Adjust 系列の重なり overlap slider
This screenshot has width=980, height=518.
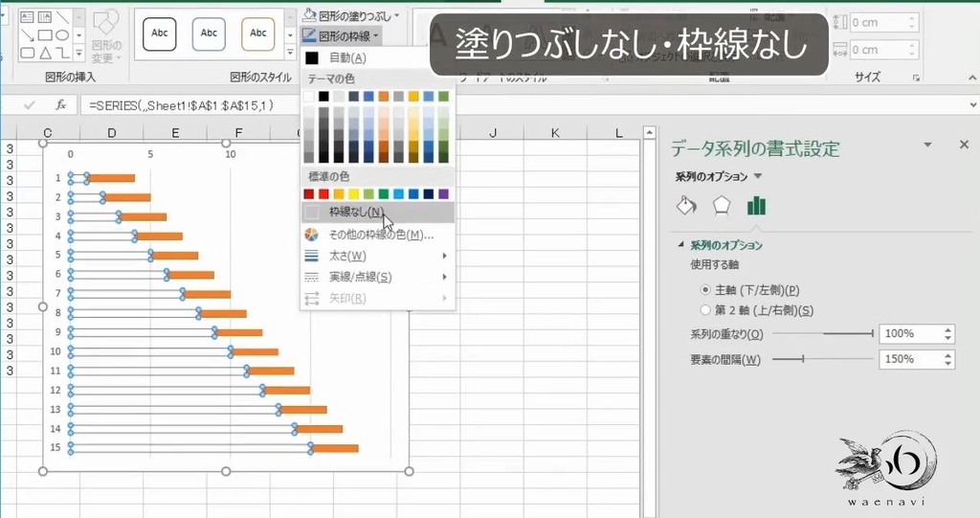872,333
